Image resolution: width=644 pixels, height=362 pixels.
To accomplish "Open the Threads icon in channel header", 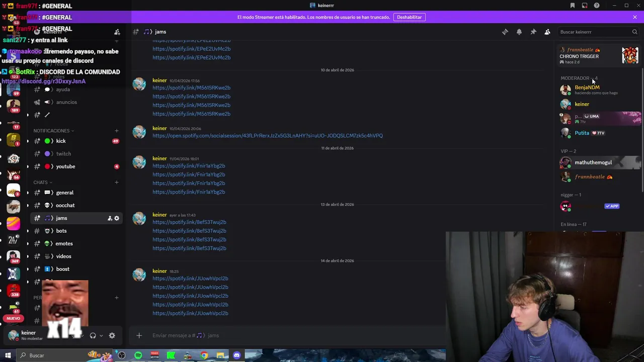I will [505, 32].
